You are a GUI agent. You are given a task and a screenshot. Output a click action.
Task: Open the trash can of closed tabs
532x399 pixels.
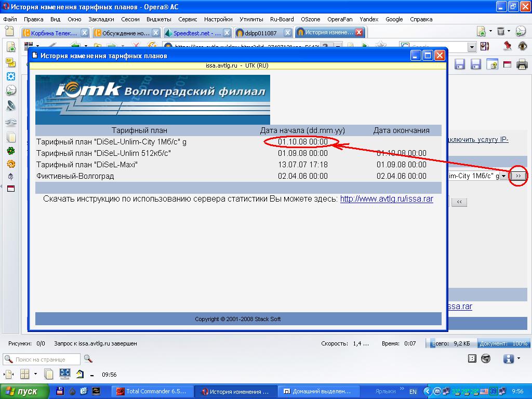[x=501, y=32]
